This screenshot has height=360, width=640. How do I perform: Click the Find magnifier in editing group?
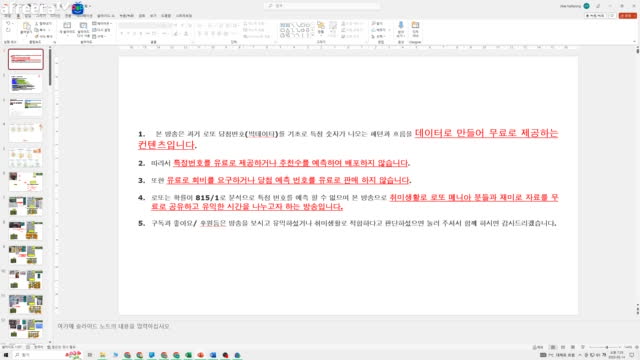pyautogui.click(x=373, y=24)
